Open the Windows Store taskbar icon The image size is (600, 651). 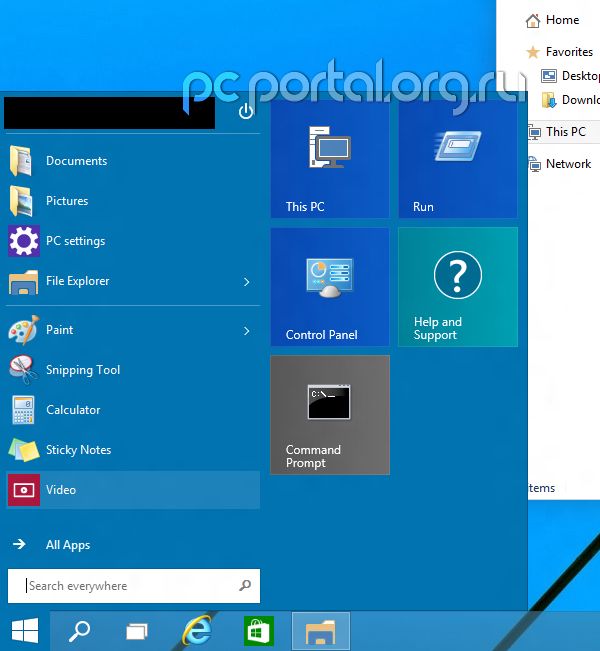tap(259, 631)
